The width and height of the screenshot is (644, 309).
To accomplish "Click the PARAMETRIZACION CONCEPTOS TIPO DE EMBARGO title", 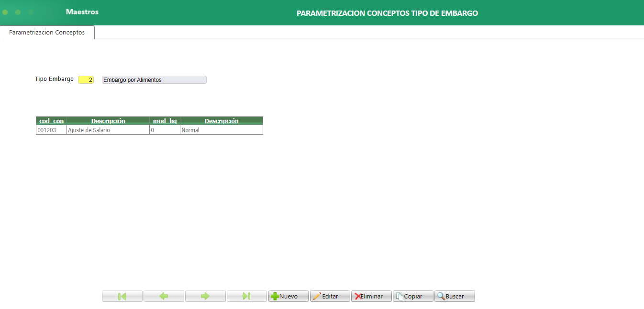I will pos(387,13).
